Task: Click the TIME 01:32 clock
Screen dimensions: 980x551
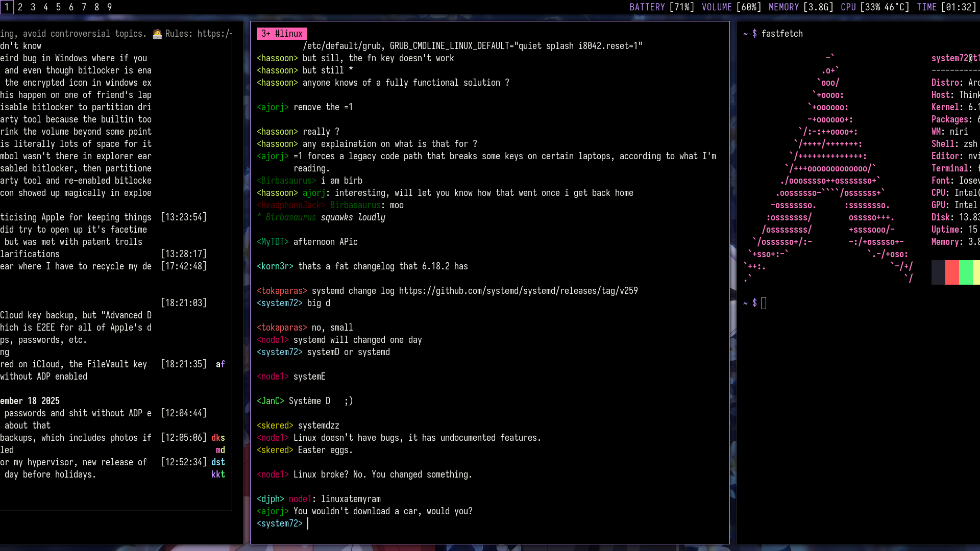Action: [x=946, y=7]
